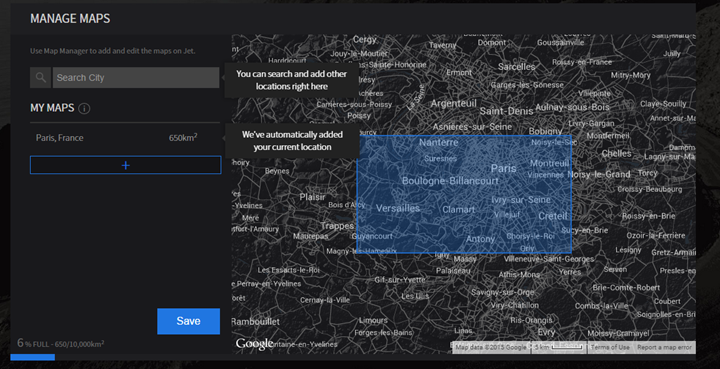Click the Rambouillet label on the map

click(255, 322)
